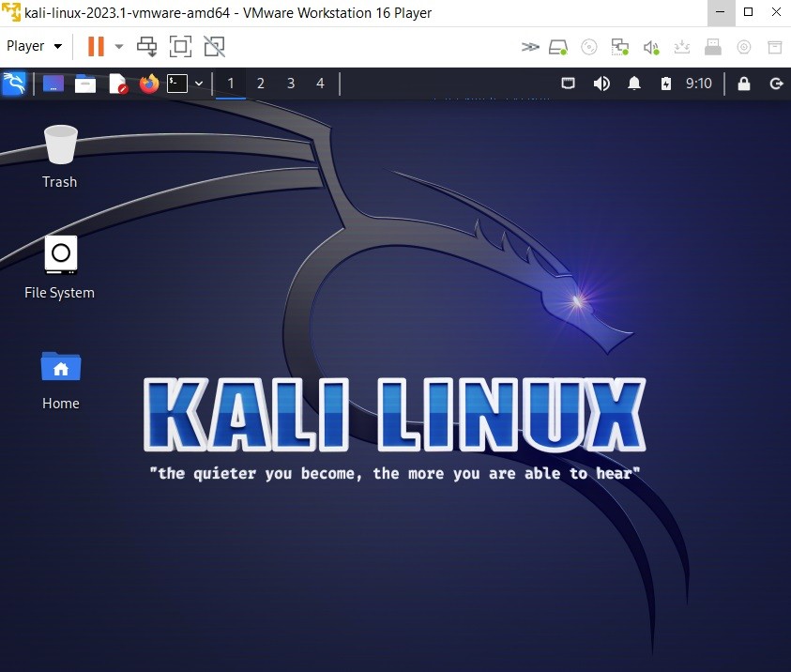Click the battery indicator in the panel
The height and width of the screenshot is (672, 791).
(x=666, y=83)
